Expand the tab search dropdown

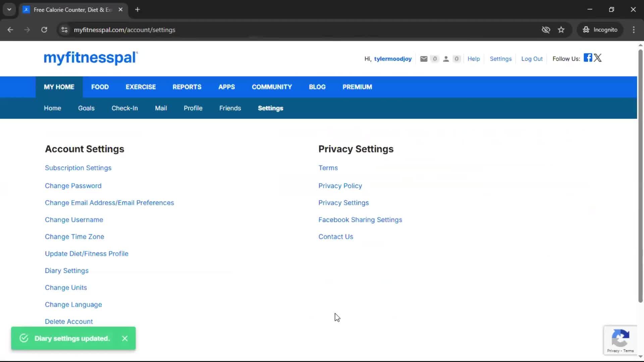9,10
